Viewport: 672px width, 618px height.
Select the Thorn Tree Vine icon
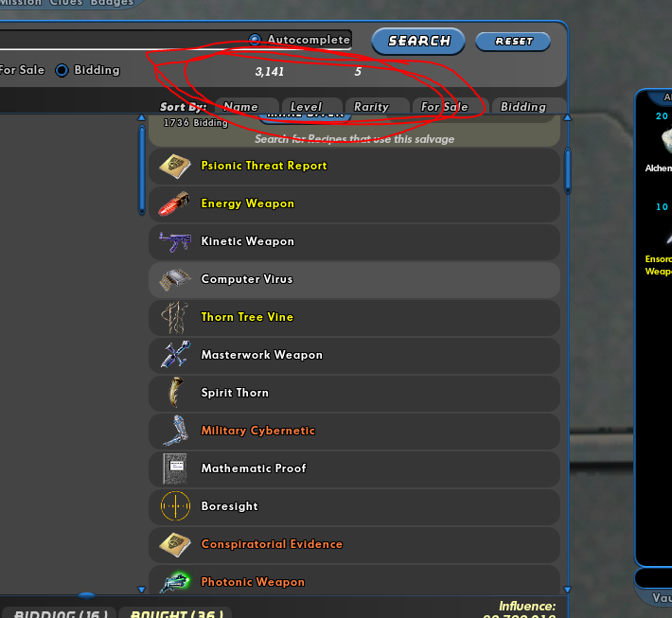coord(174,317)
